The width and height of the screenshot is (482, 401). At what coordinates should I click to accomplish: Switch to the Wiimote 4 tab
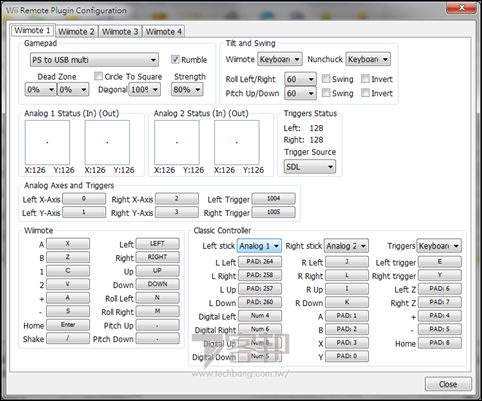click(x=164, y=32)
